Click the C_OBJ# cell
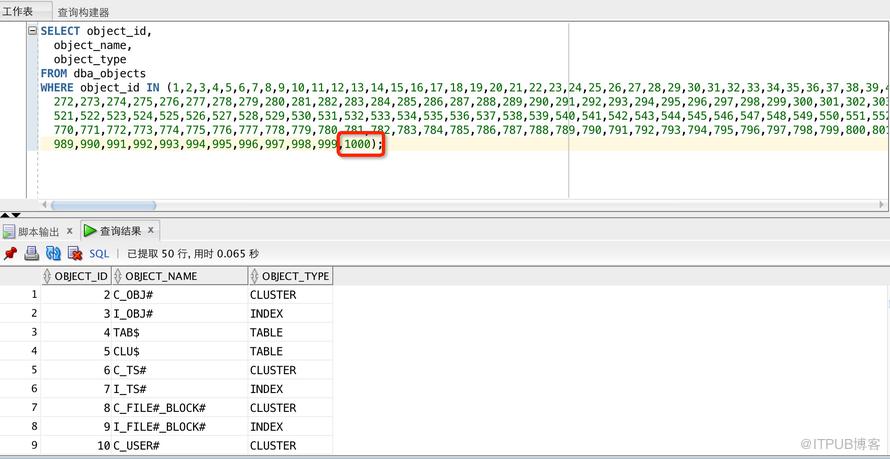Image resolution: width=890 pixels, height=459 pixels. (179, 295)
